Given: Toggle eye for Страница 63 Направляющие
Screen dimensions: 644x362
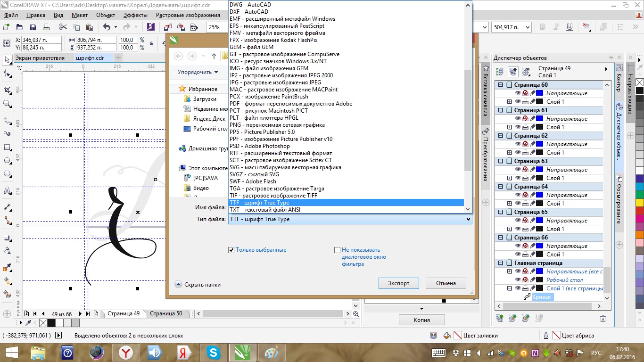Looking at the screenshot, I should click(518, 170).
